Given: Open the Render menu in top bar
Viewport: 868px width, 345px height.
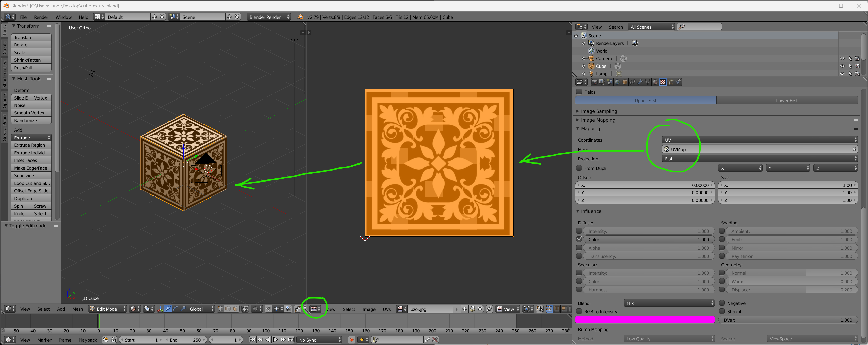Looking at the screenshot, I should (41, 17).
